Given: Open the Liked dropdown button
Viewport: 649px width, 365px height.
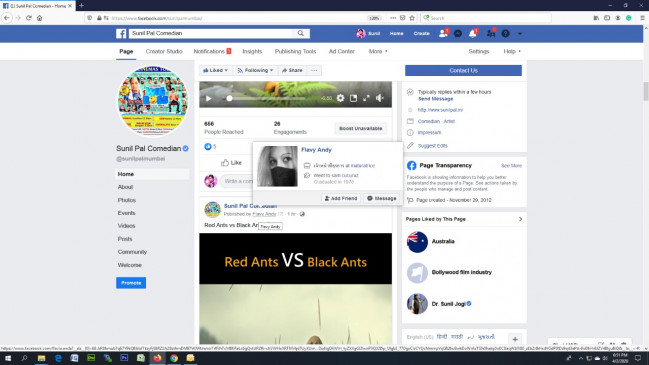Looking at the screenshot, I should [215, 70].
